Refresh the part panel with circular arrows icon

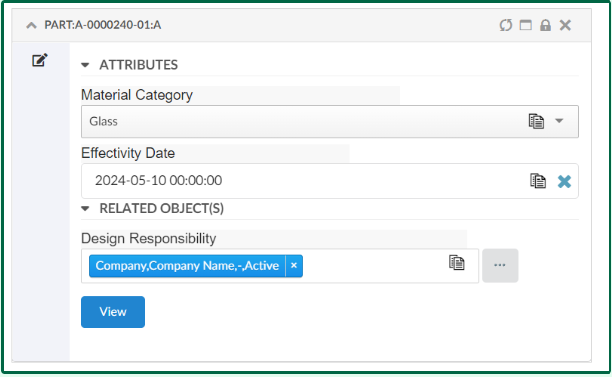(x=506, y=25)
